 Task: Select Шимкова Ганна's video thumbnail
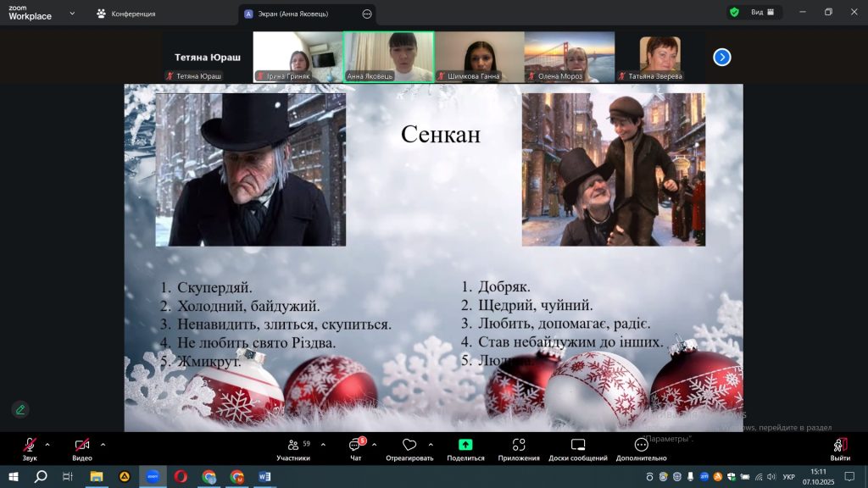479,57
